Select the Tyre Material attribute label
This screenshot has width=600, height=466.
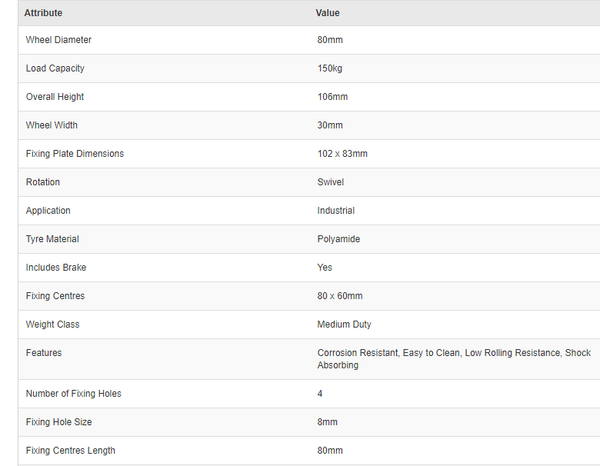[x=52, y=239]
